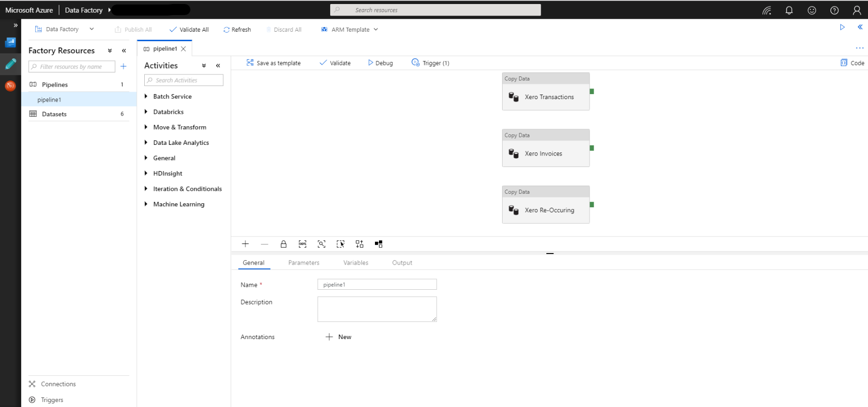Click the Search resources field
Viewport: 868px width, 407px height.
435,10
